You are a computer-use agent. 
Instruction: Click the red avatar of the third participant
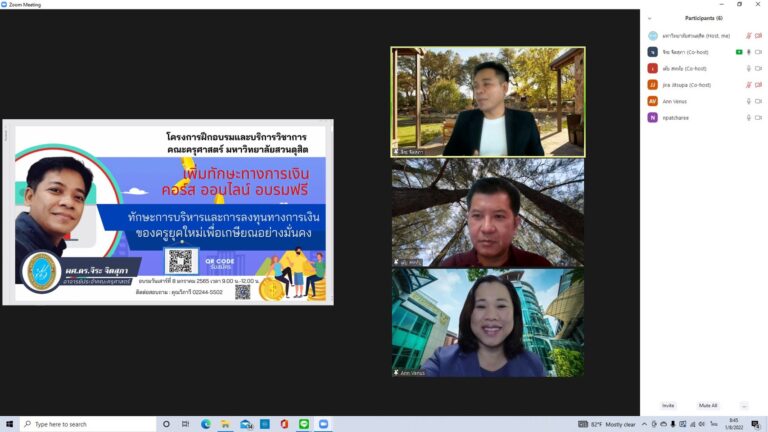point(652,69)
